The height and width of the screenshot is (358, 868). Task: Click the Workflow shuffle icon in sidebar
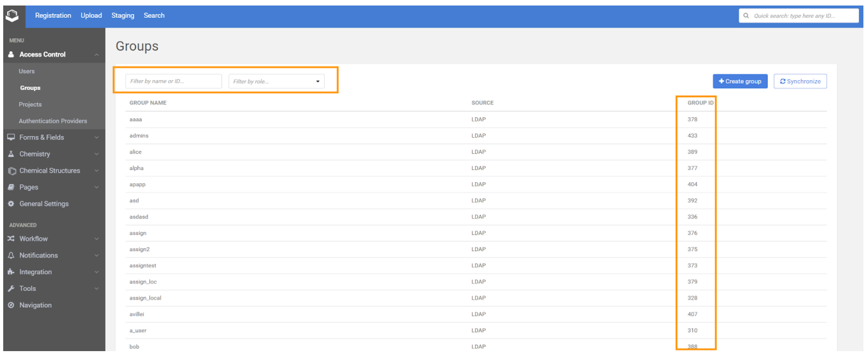11,239
